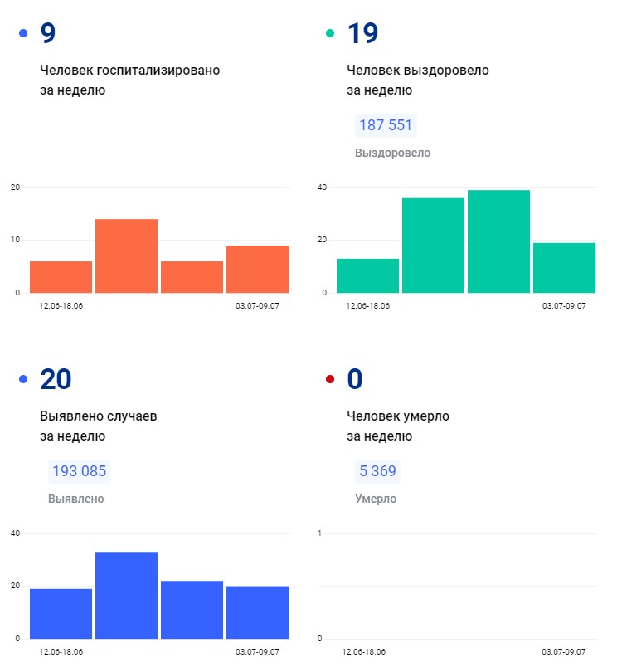Click the last teal bar for 03.07-09.07
617x672 pixels.
tap(564, 267)
